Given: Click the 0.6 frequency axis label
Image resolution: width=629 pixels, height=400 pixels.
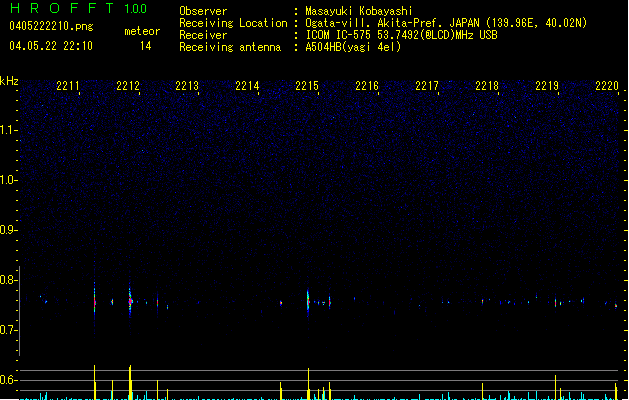Looking at the screenshot, I should point(8,380).
